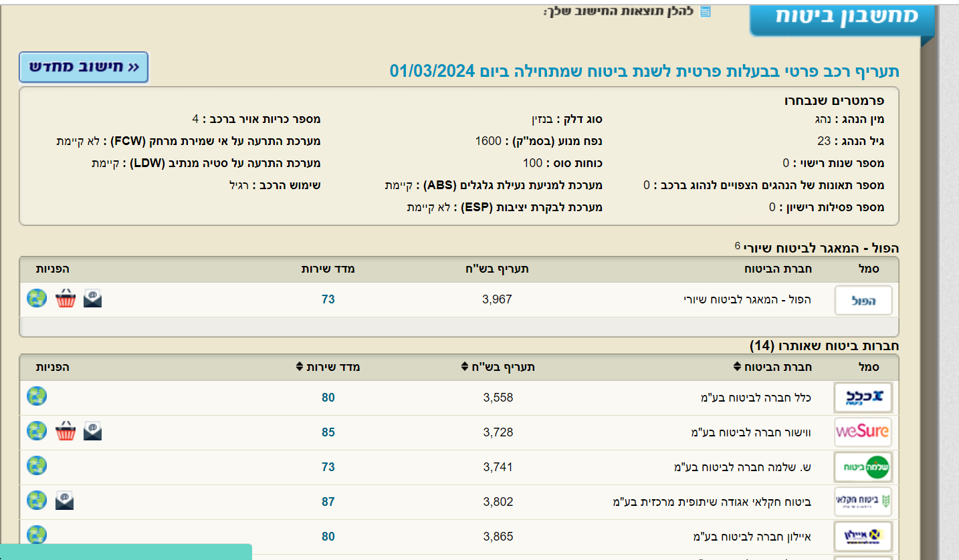Select the tariff value 3,967
Image resolution: width=959 pixels, height=560 pixels.
tap(497, 299)
